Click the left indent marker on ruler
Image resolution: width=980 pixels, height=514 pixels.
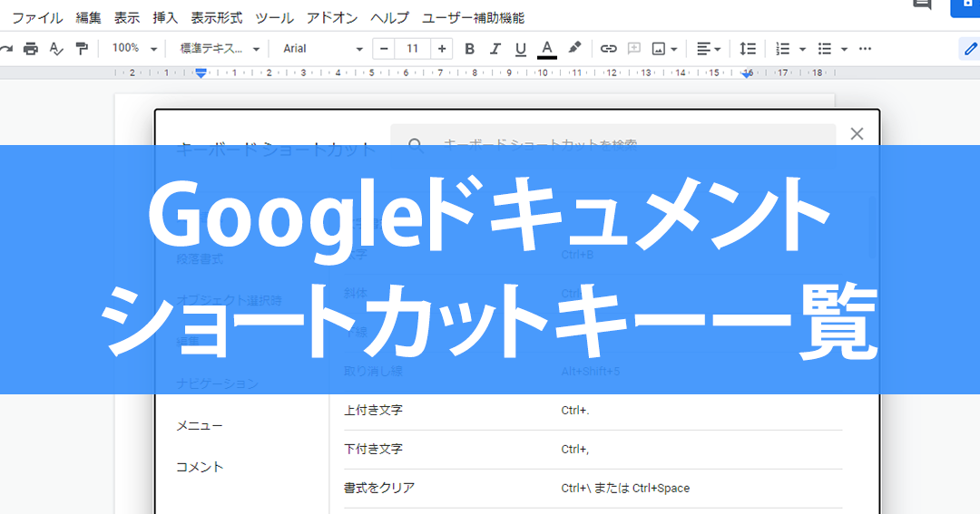tap(201, 73)
